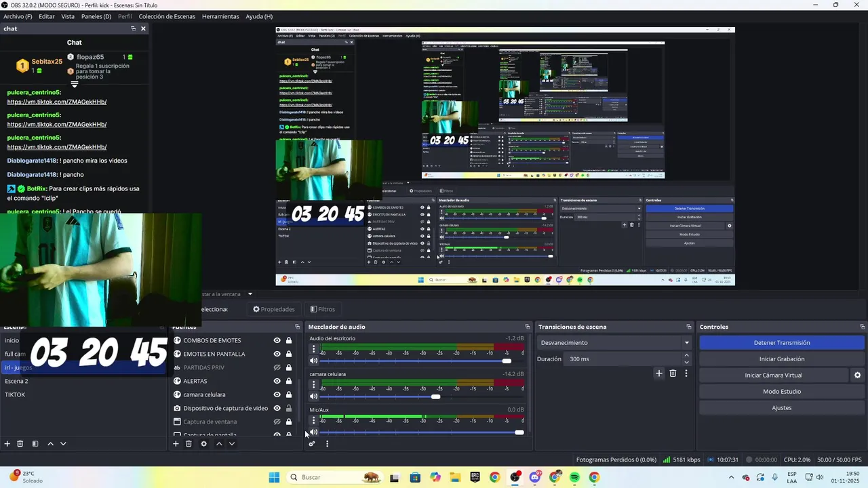
Task: Open Filtros for selected source
Action: click(x=322, y=309)
